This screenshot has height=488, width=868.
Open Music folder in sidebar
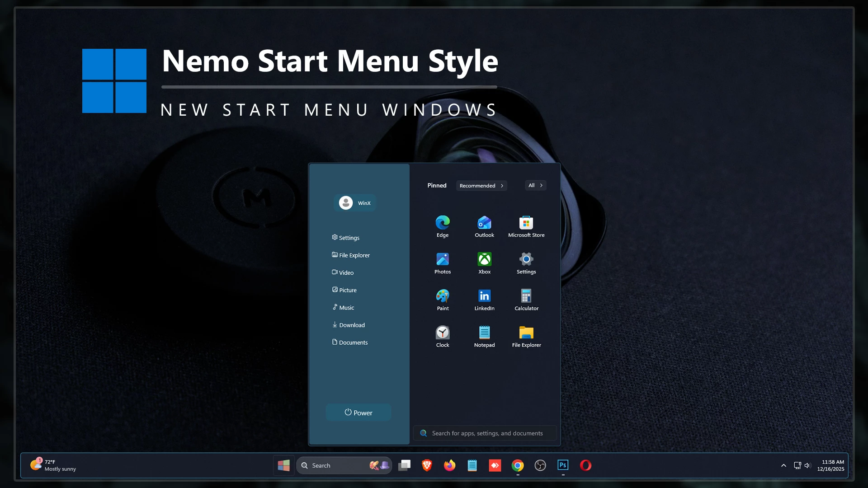[x=343, y=307]
